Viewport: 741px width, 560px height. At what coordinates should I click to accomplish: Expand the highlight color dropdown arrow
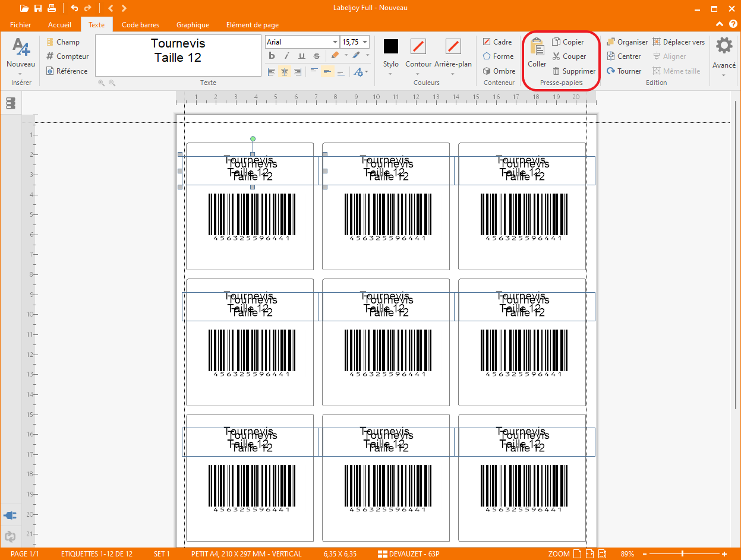click(x=346, y=56)
